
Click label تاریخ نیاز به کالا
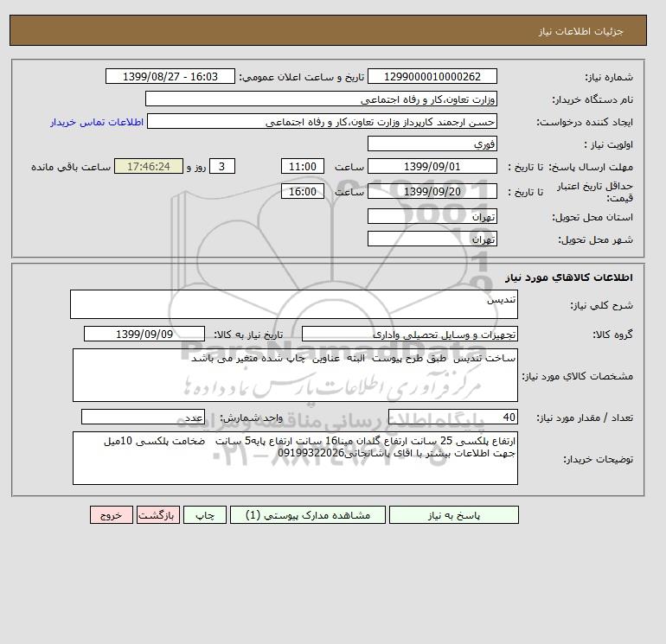[x=248, y=335]
